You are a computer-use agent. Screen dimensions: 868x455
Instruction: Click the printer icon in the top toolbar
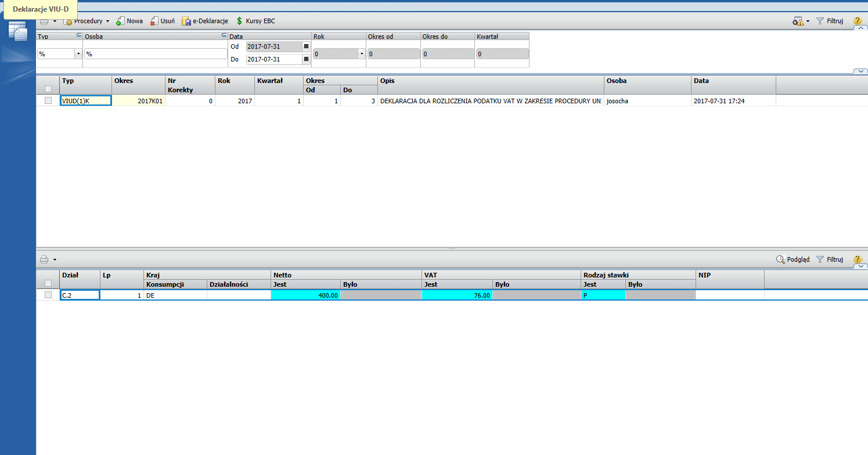pyautogui.click(x=44, y=21)
